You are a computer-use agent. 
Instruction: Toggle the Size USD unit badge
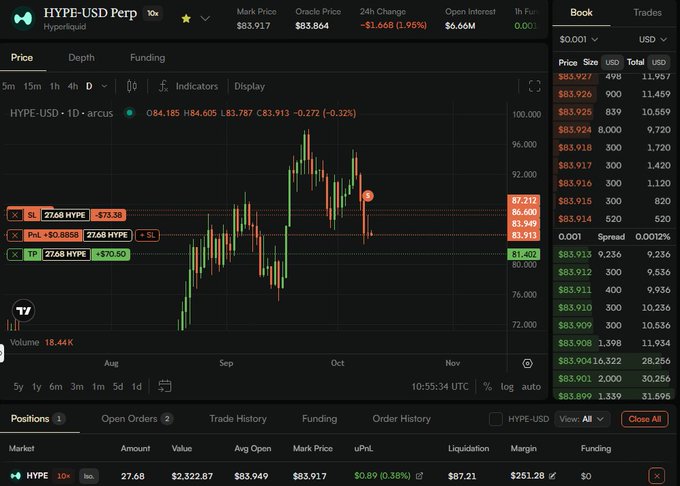[612, 62]
